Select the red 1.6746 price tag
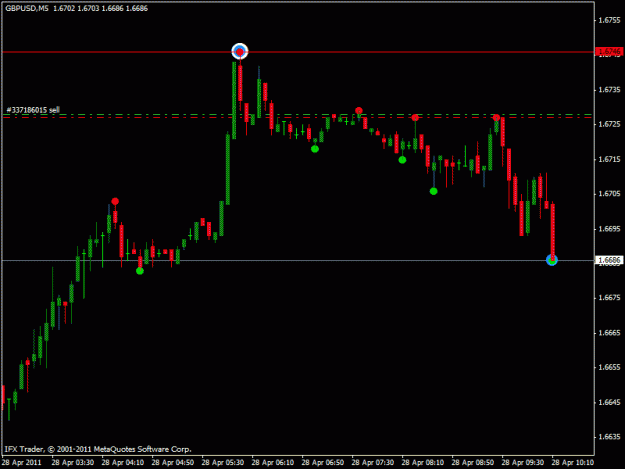This screenshot has width=625, height=469. (609, 51)
